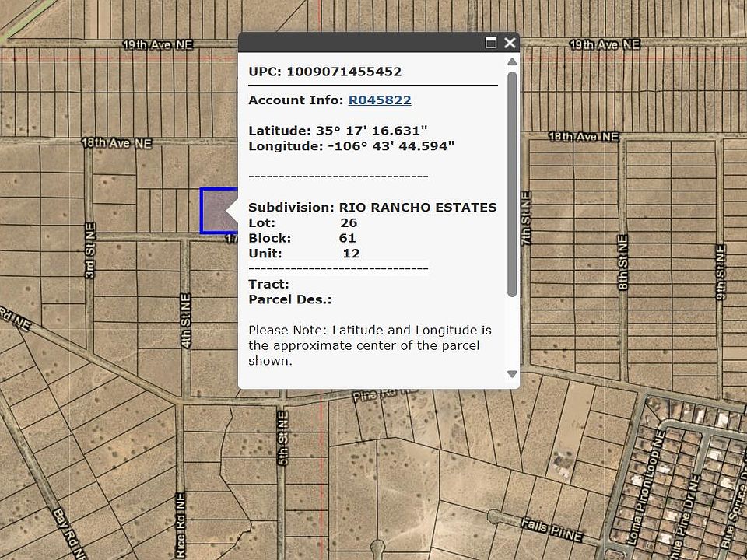Click the Unit: 12 row
The height and width of the screenshot is (560, 747).
(x=304, y=254)
